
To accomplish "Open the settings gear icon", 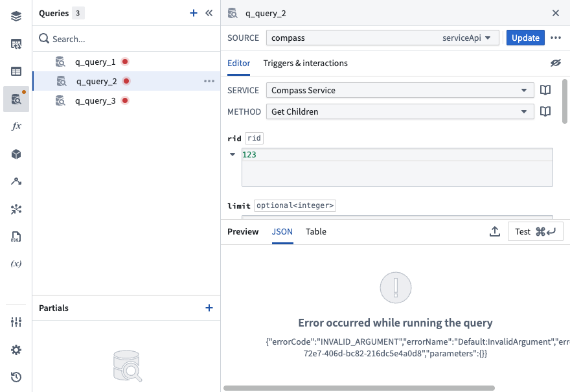I will point(16,350).
